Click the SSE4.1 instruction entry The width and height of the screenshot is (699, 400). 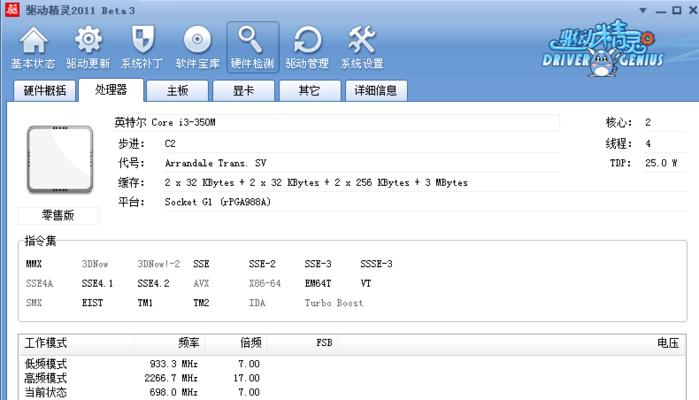tap(97, 284)
